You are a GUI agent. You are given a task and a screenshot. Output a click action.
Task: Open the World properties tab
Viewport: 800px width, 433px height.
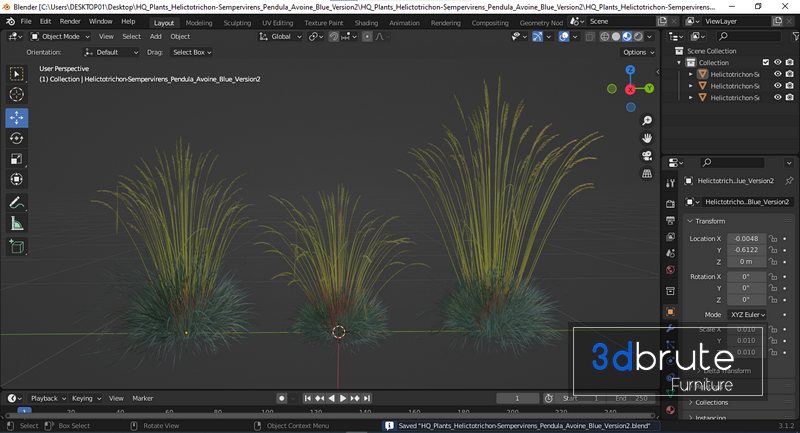(670, 269)
